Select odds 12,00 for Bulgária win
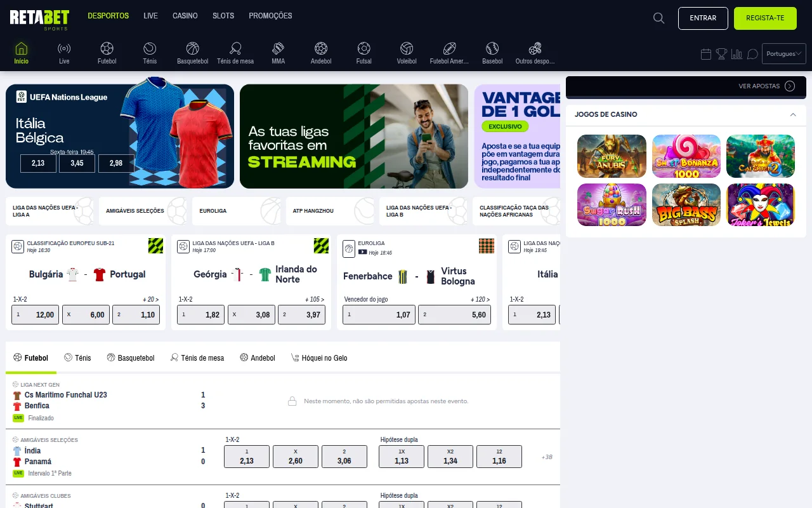 (36, 314)
